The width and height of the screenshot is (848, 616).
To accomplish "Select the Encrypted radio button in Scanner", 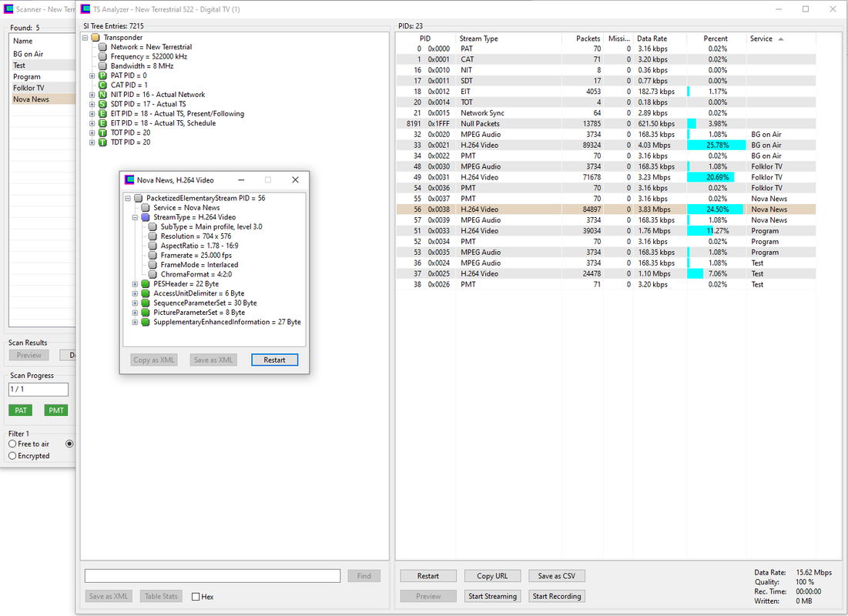I will [12, 456].
